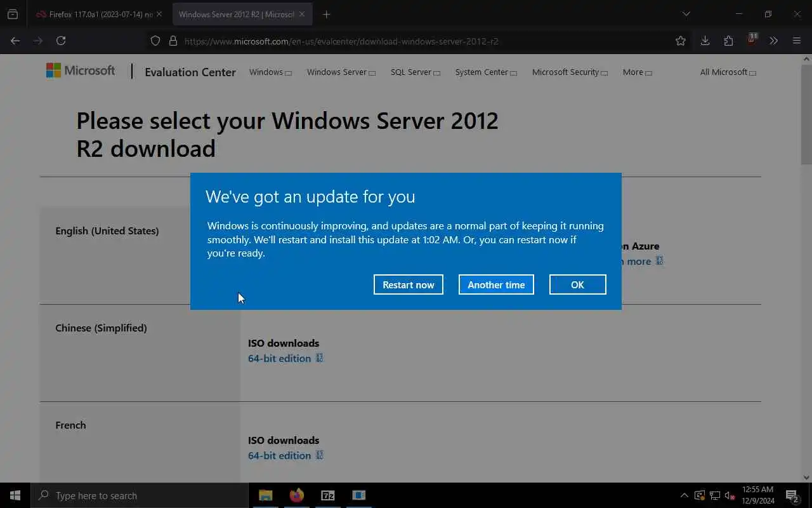The width and height of the screenshot is (812, 508).
Task: Show more tools overflow chevrons
Action: 773,41
